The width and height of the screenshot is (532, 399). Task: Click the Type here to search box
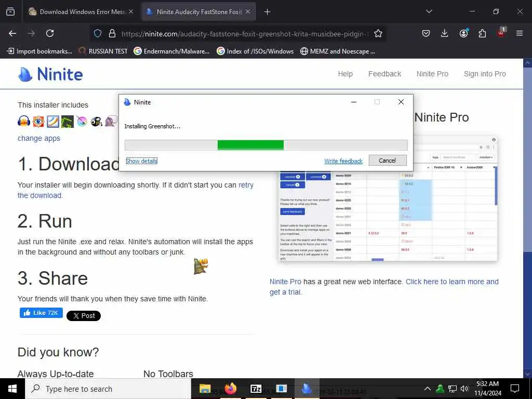coord(108,389)
